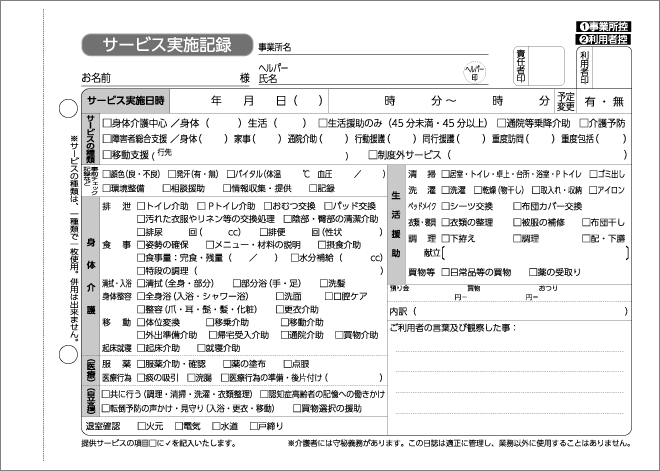Viewport: 660px width, 471px height.
Task: Check the パッド交換 checkbox
Action: pos(328,206)
